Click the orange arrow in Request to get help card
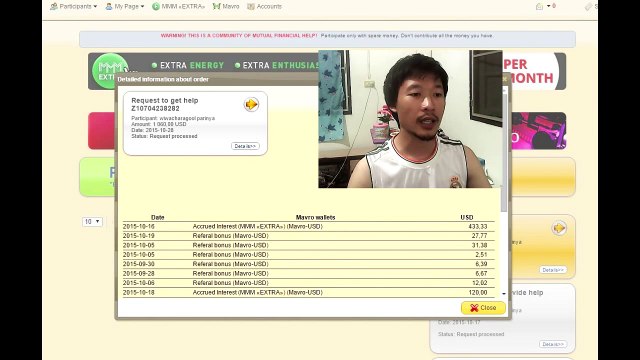Image resolution: width=640 pixels, height=360 pixels. [251, 104]
